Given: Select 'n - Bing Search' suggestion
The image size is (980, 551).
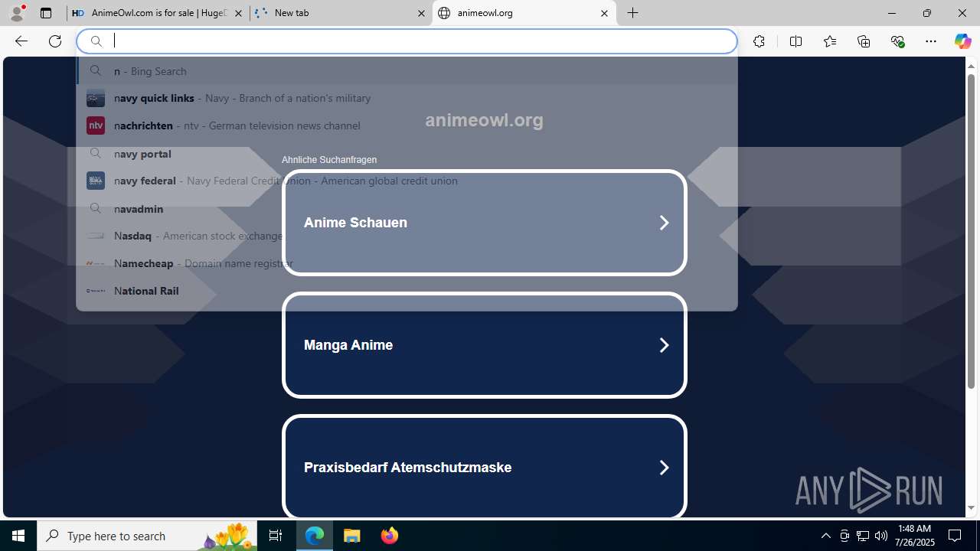Looking at the screenshot, I should (407, 70).
